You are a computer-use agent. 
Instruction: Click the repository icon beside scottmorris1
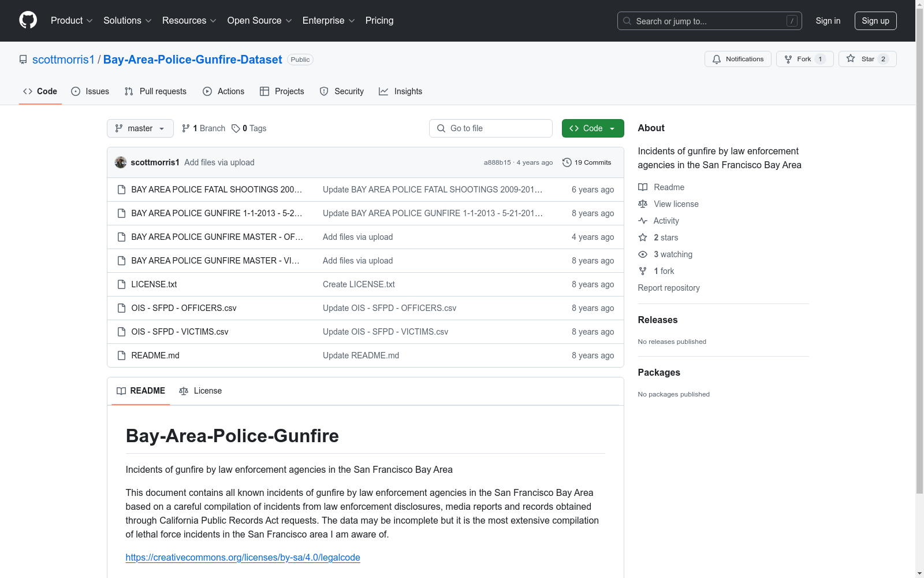23,60
